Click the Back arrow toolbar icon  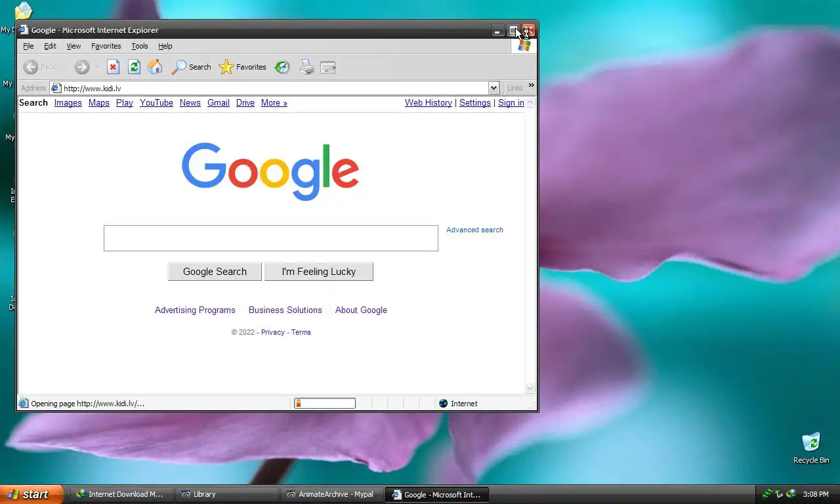click(31, 67)
